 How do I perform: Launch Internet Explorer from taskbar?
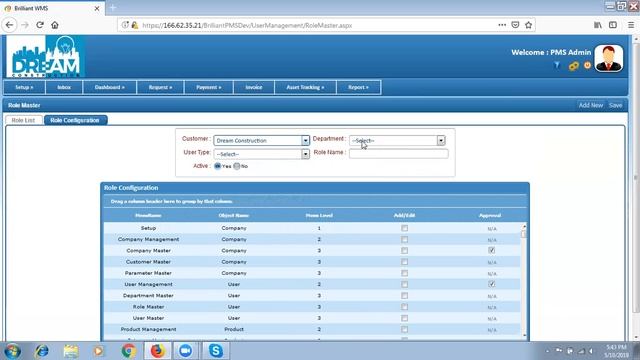point(42,351)
